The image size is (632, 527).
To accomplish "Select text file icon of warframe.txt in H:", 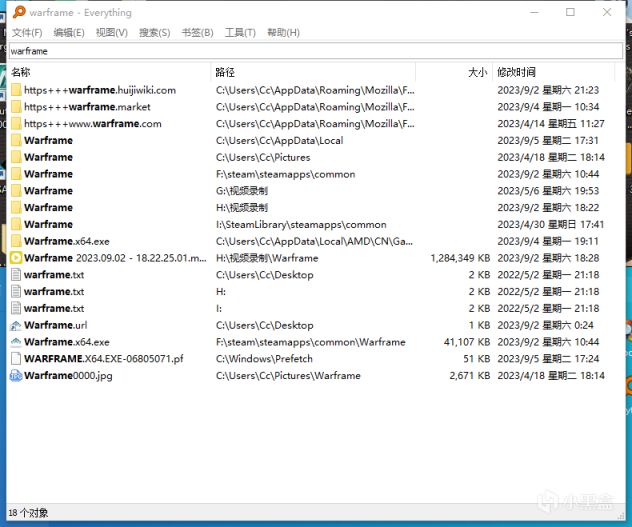I will [16, 292].
